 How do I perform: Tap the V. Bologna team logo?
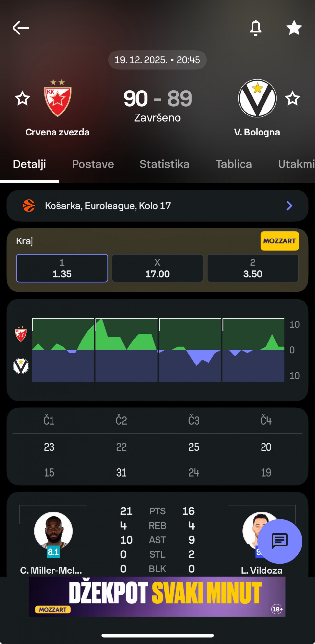click(257, 98)
